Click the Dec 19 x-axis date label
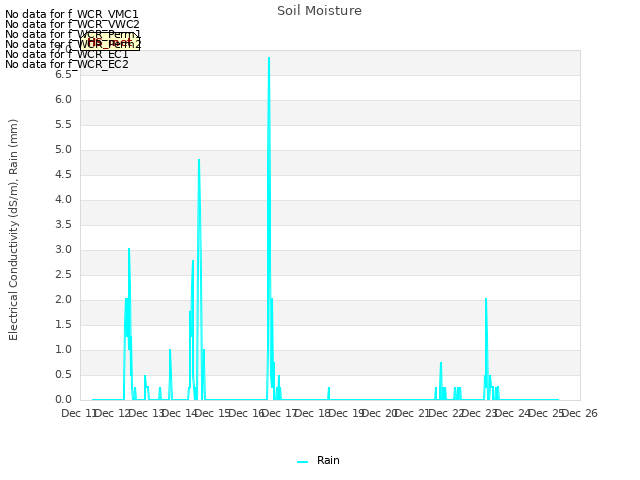 (x=347, y=413)
